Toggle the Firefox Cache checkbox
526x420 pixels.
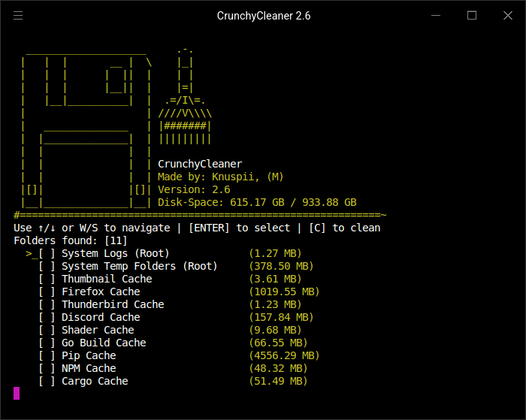[x=47, y=292]
